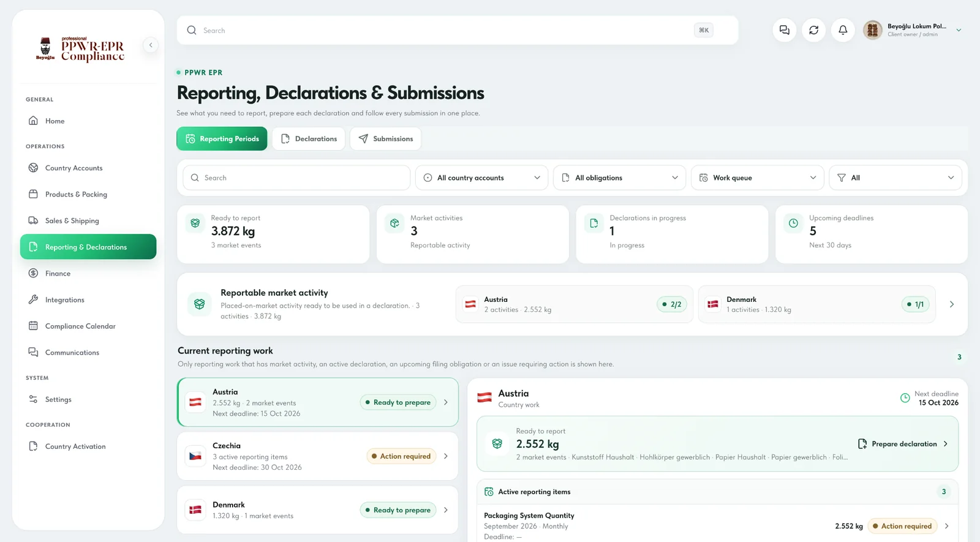This screenshot has height=542, width=980.
Task: Click the Denmark Ready to prepare badge
Action: tap(398, 510)
